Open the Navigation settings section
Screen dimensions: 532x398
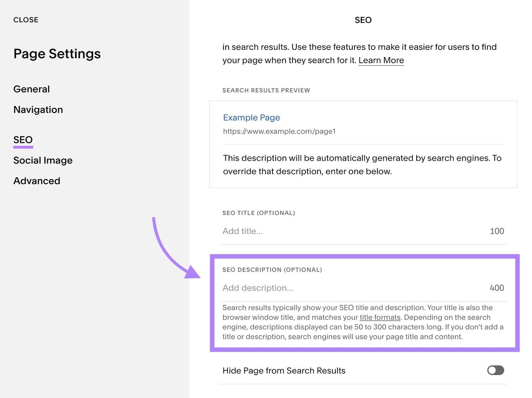pyautogui.click(x=38, y=109)
